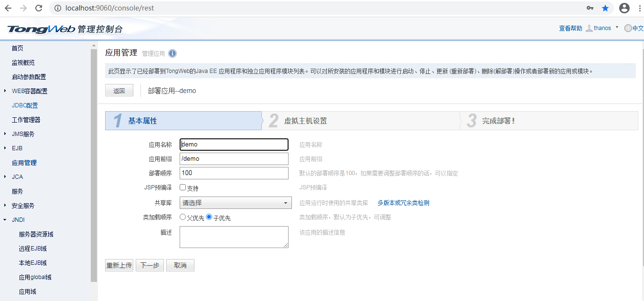Open the Chrome profile avatar icon
The width and height of the screenshot is (644, 301).
[624, 8]
